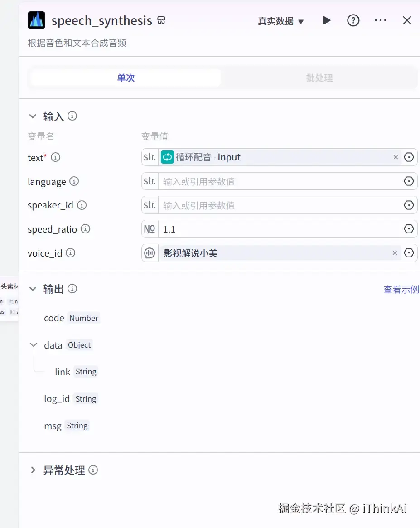This screenshot has width=420, height=528.
Task: Expand the 异常处理 section
Action: tap(33, 470)
